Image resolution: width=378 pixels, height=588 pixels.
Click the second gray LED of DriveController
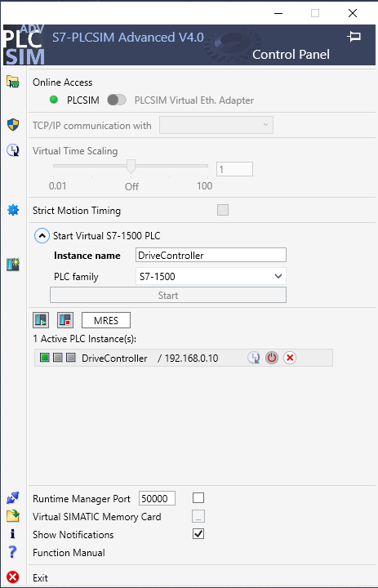pyautogui.click(x=58, y=358)
